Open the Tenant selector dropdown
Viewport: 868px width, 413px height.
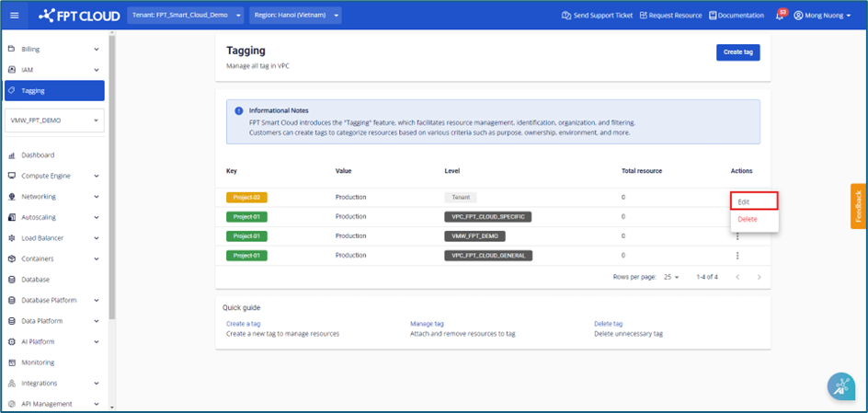(187, 16)
